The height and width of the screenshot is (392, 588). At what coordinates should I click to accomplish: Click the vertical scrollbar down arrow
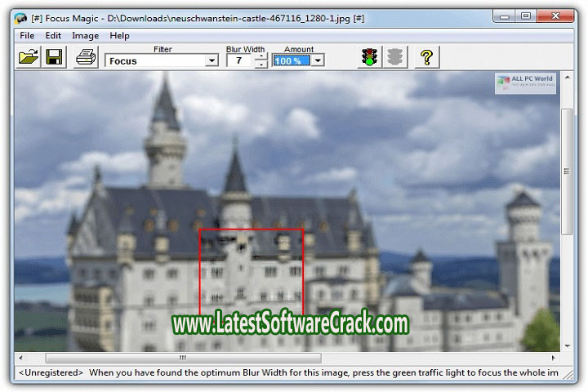point(568,346)
